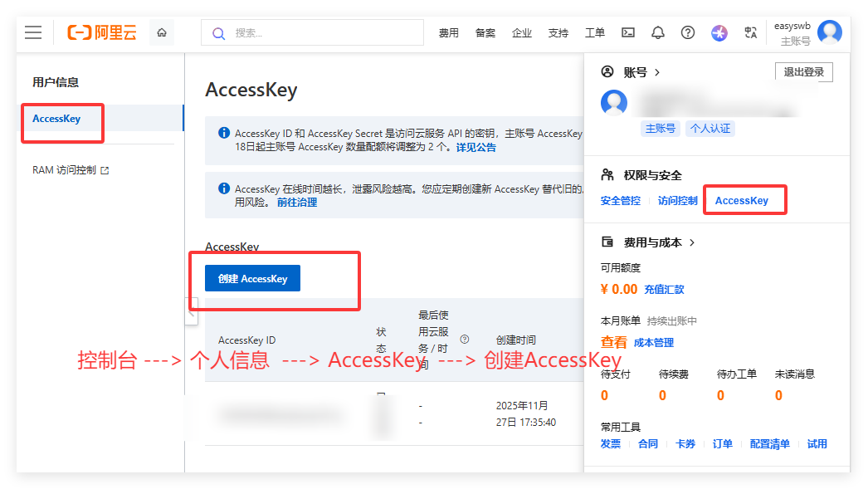Click the ¥ 0.00 balance amount

point(619,289)
